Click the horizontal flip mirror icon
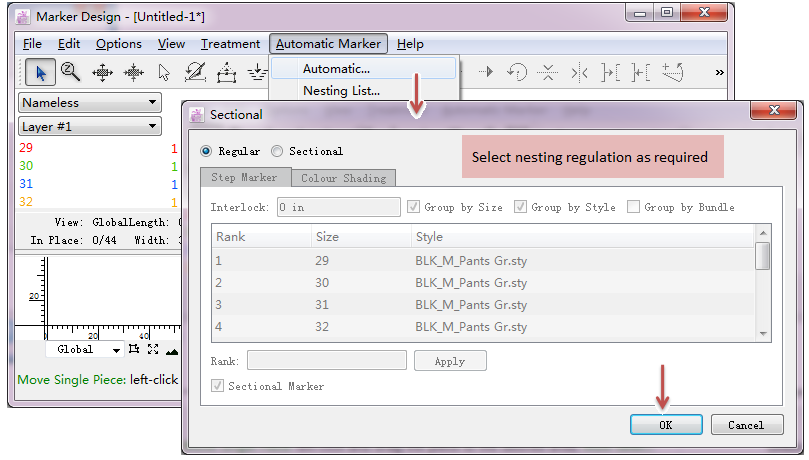Screen dimensions: 809x460 [x=578, y=72]
